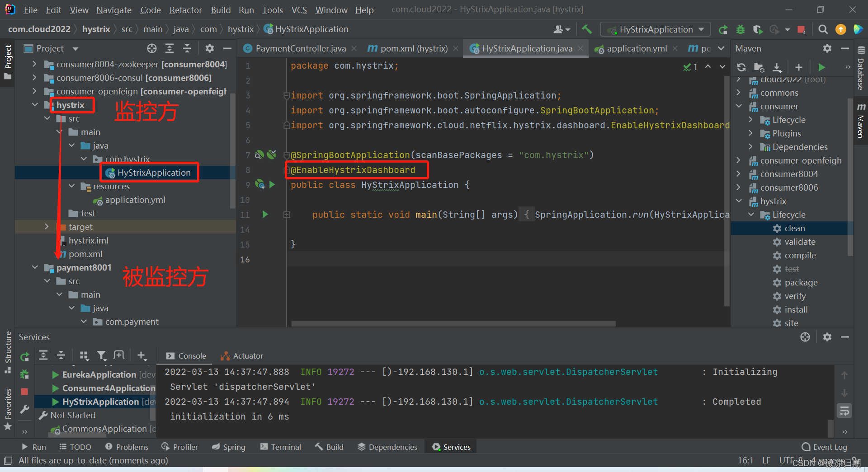Collapse the hystrix module in Project tree

(35, 105)
